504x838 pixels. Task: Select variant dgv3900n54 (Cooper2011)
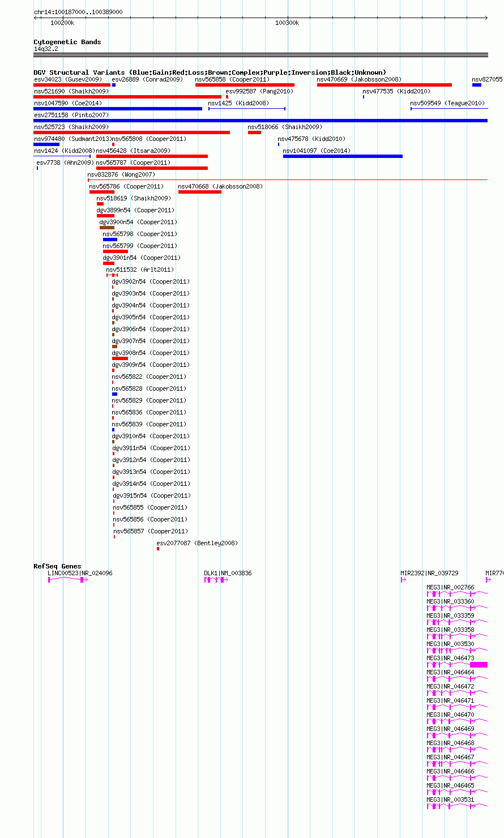138,222
